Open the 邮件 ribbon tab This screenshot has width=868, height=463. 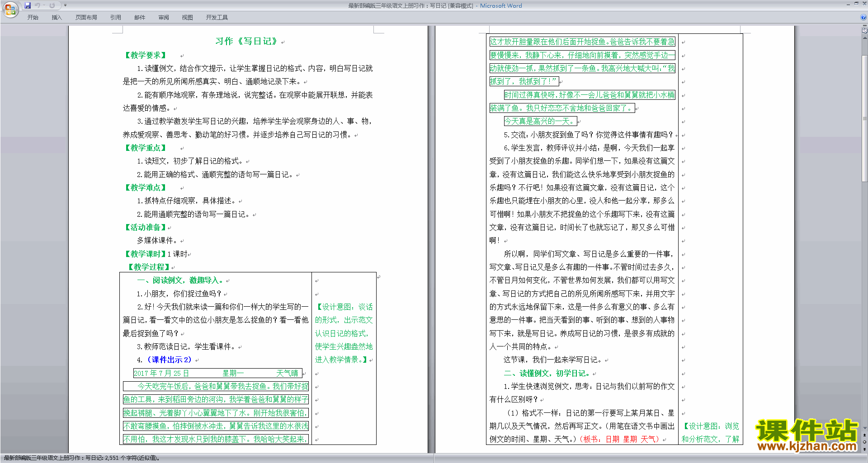tap(140, 18)
